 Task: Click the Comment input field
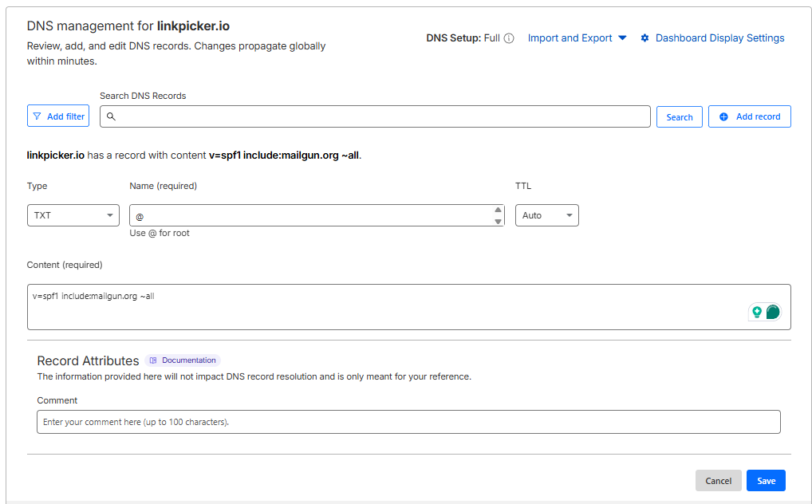[408, 422]
